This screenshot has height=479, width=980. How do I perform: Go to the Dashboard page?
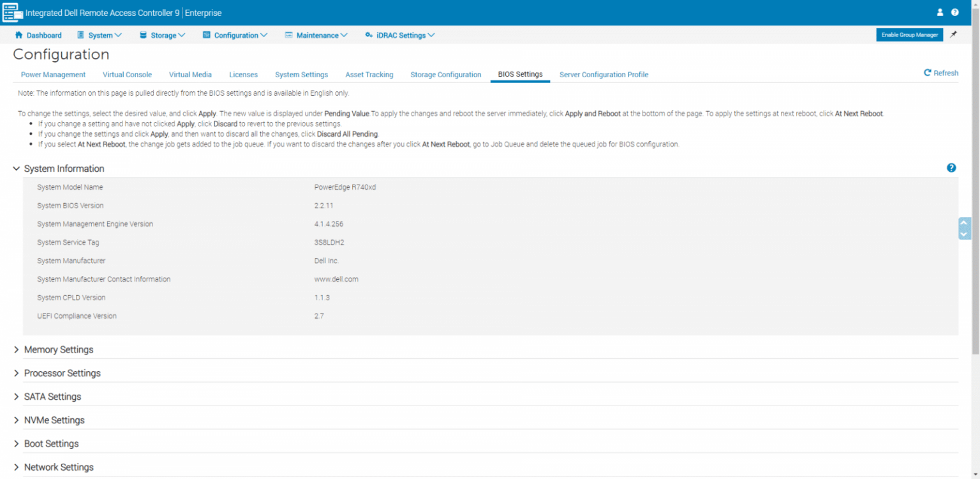pyautogui.click(x=44, y=35)
